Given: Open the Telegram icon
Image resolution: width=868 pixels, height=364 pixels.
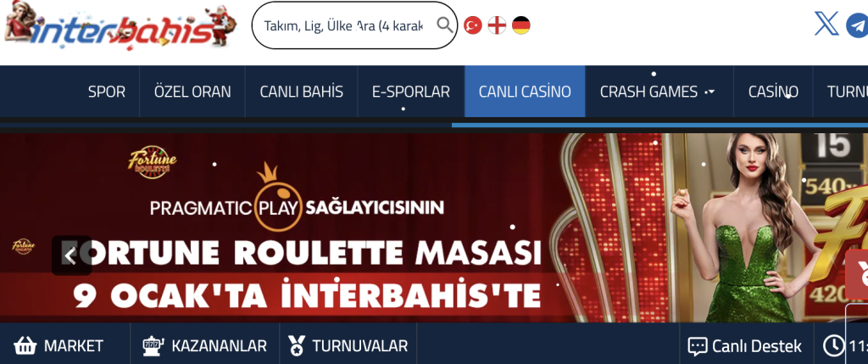Looking at the screenshot, I should pyautogui.click(x=858, y=25).
